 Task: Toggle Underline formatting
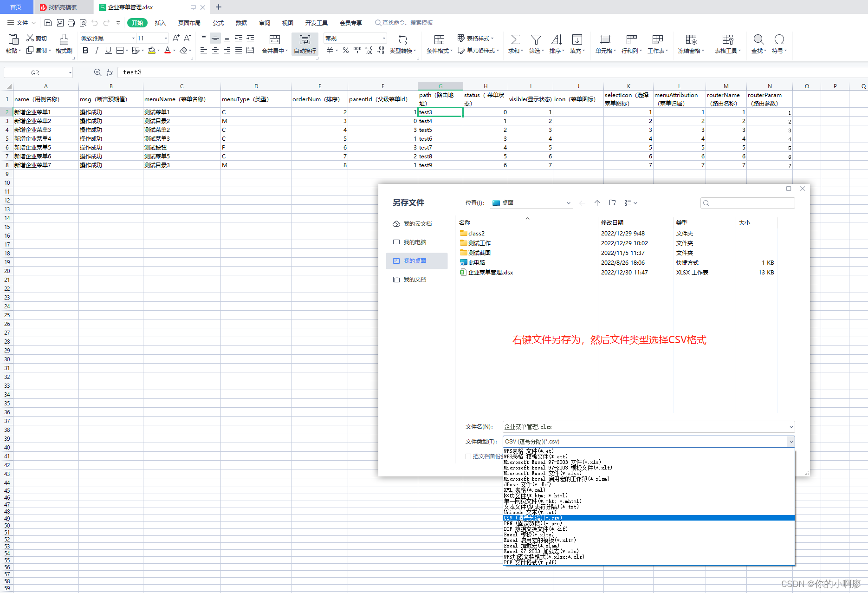click(108, 50)
